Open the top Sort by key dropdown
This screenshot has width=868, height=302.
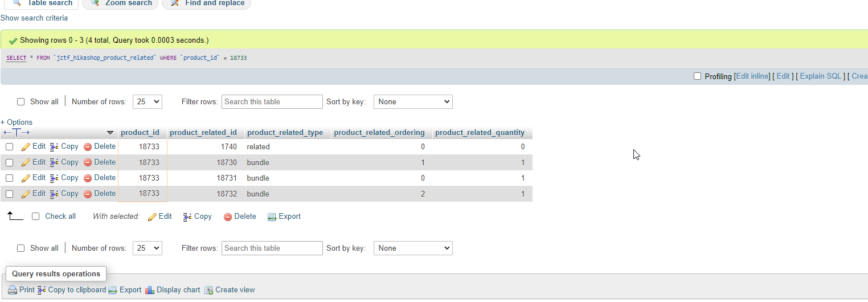click(x=413, y=102)
